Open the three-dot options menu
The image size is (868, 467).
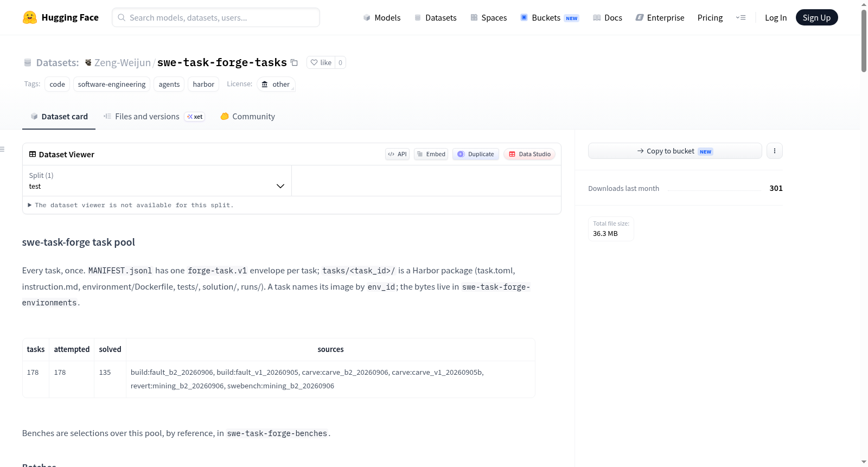pyautogui.click(x=775, y=151)
